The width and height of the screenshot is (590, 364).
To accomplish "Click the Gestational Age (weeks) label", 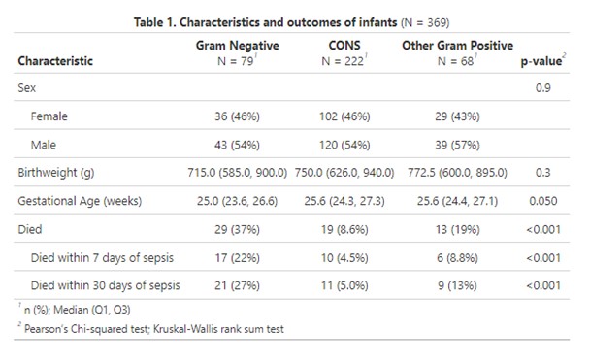I will (x=80, y=201).
